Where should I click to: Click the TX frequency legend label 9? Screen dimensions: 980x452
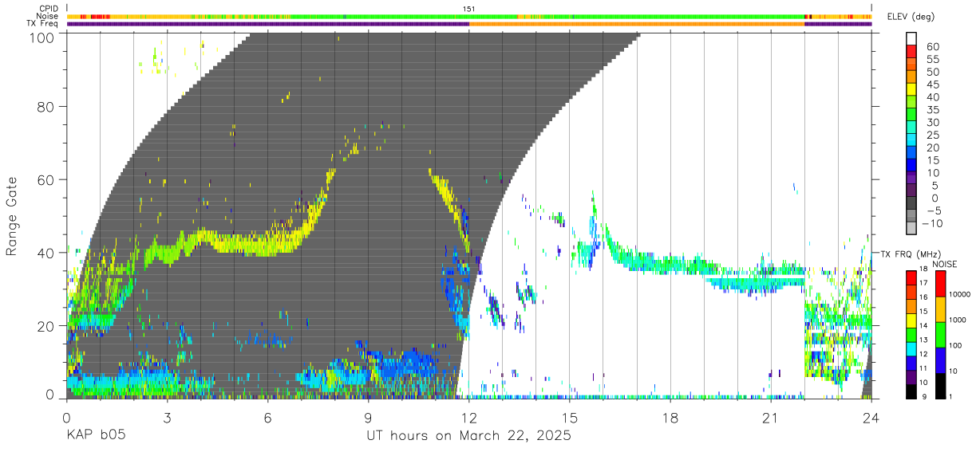(x=924, y=396)
